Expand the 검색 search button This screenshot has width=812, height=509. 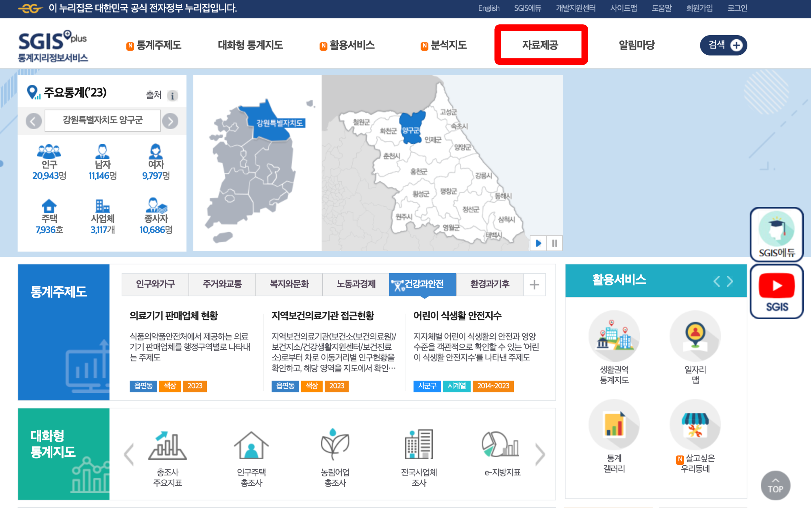723,45
